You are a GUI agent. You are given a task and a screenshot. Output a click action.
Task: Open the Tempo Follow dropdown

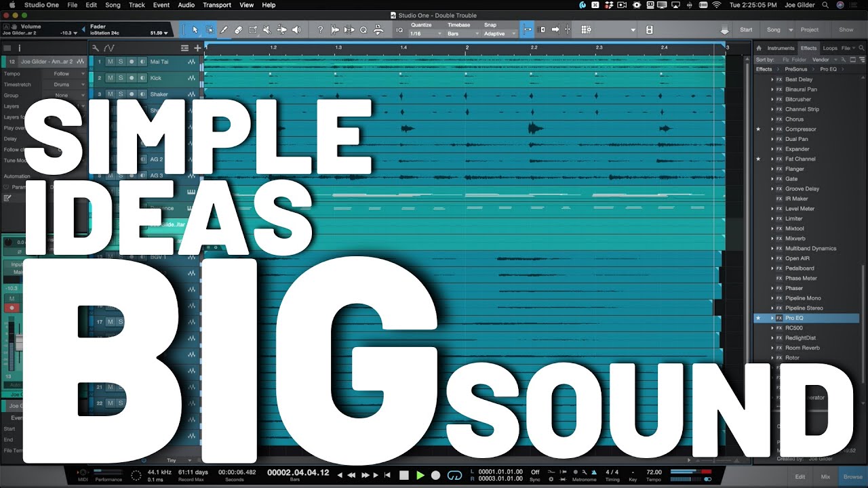(x=66, y=73)
